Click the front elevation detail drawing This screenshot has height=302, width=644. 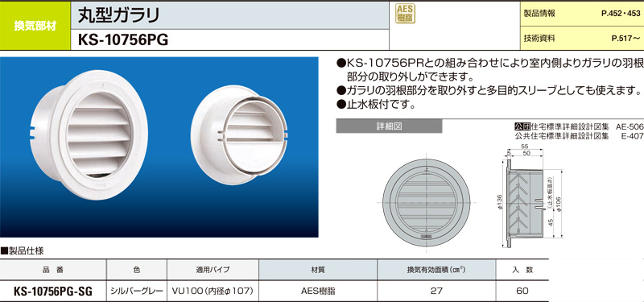(427, 202)
